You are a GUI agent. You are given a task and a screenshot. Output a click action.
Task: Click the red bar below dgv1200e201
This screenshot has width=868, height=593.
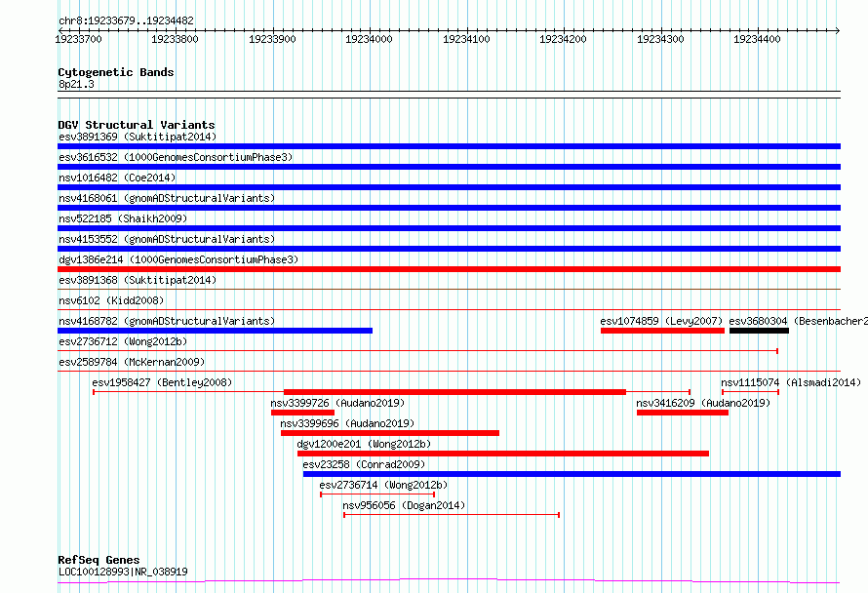click(x=503, y=454)
